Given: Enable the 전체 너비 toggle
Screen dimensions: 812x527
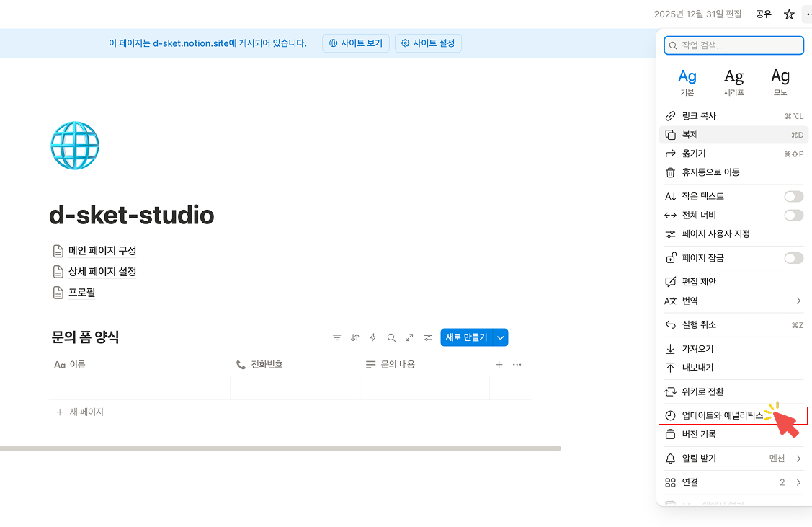Looking at the screenshot, I should click(x=793, y=215).
